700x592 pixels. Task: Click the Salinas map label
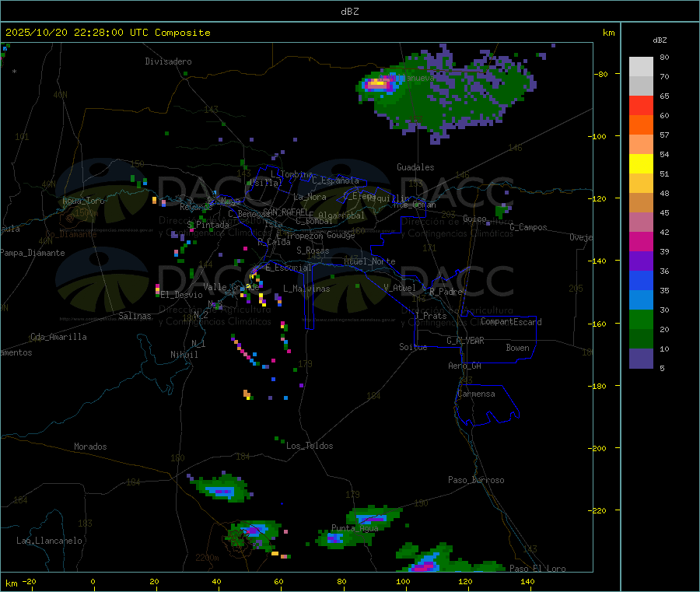click(135, 316)
